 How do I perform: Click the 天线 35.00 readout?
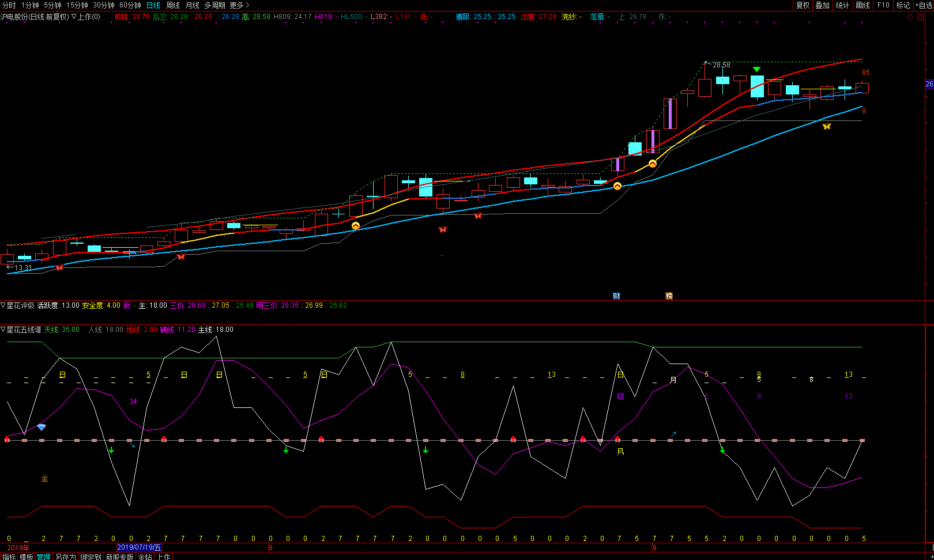pos(62,330)
